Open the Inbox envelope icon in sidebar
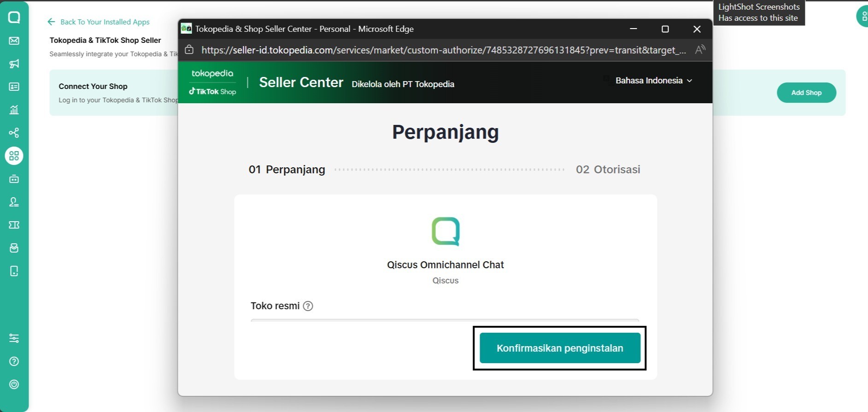The image size is (868, 412). point(14,41)
